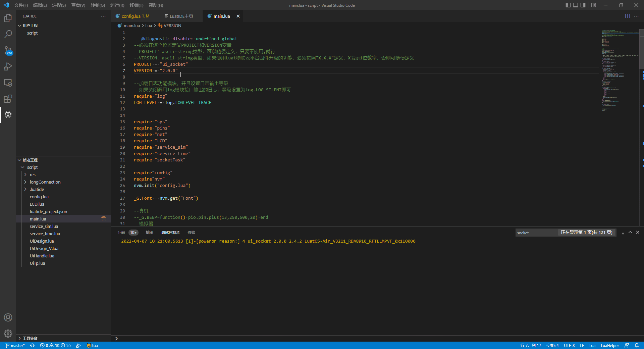Open the Search view in activity bar
The height and width of the screenshot is (349, 644).
click(8, 34)
